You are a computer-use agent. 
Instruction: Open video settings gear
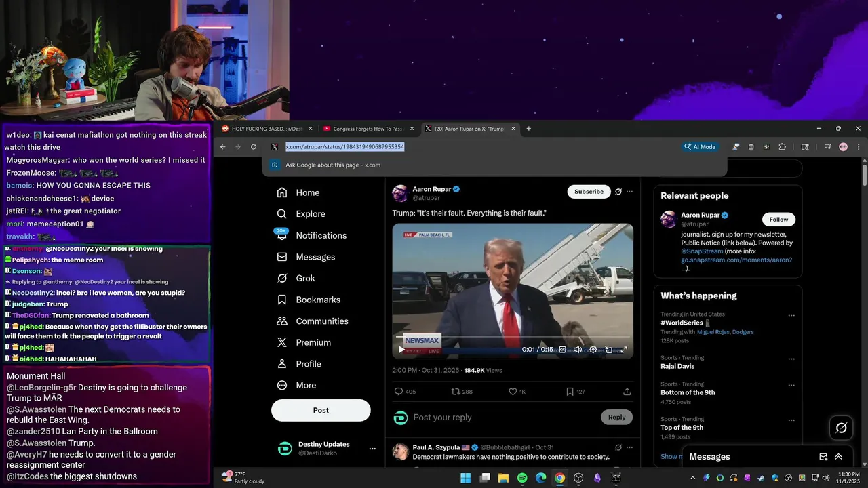(x=593, y=350)
